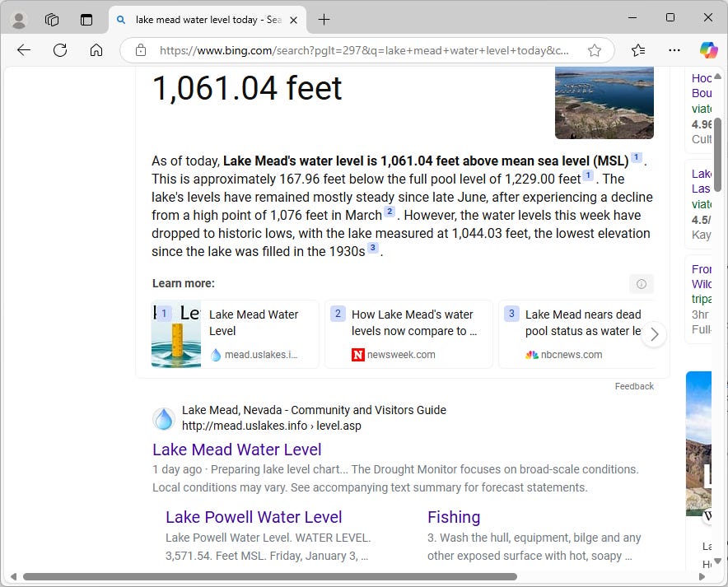728x587 pixels.
Task: Click the mead.uslakes drop icon in card
Action: 216,355
